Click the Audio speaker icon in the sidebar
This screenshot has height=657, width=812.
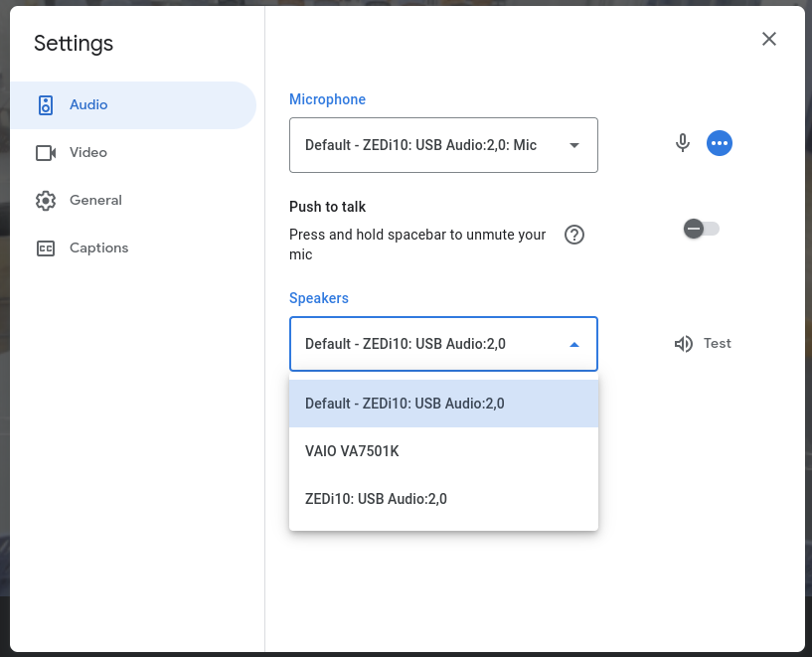tap(46, 105)
